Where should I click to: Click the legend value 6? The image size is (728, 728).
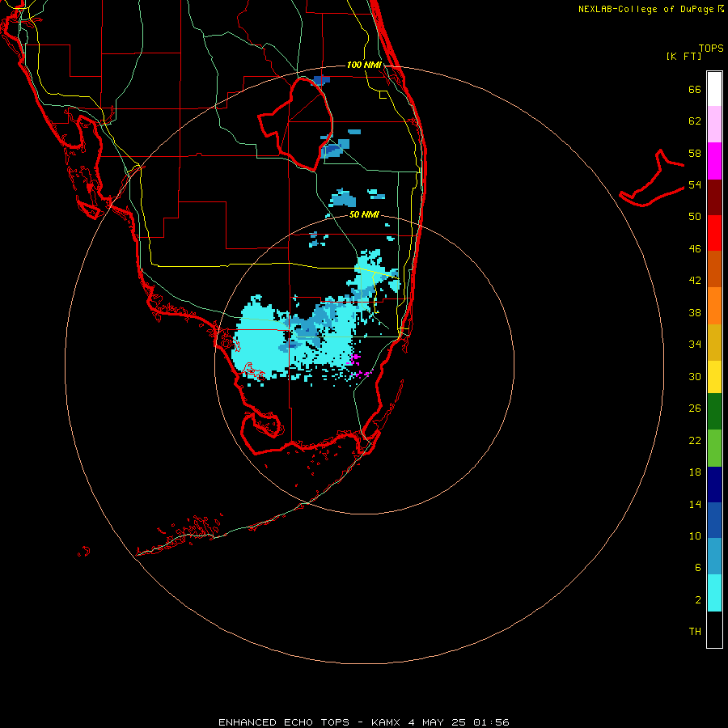697,567
